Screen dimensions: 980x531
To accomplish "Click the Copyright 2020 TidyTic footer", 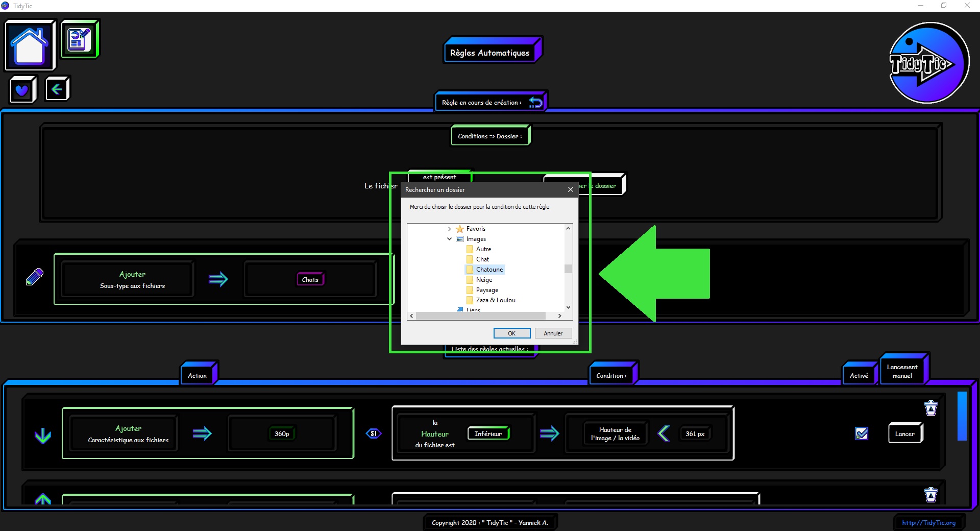I will [490, 522].
